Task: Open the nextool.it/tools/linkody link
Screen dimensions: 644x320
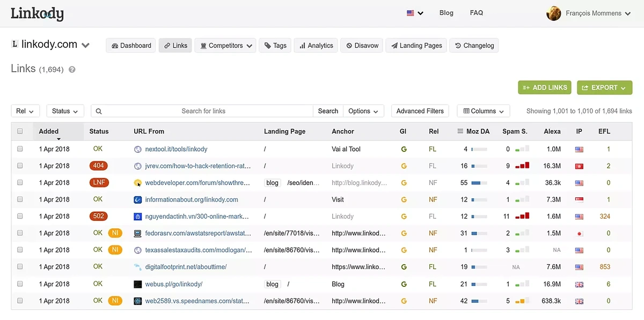Action: click(176, 149)
